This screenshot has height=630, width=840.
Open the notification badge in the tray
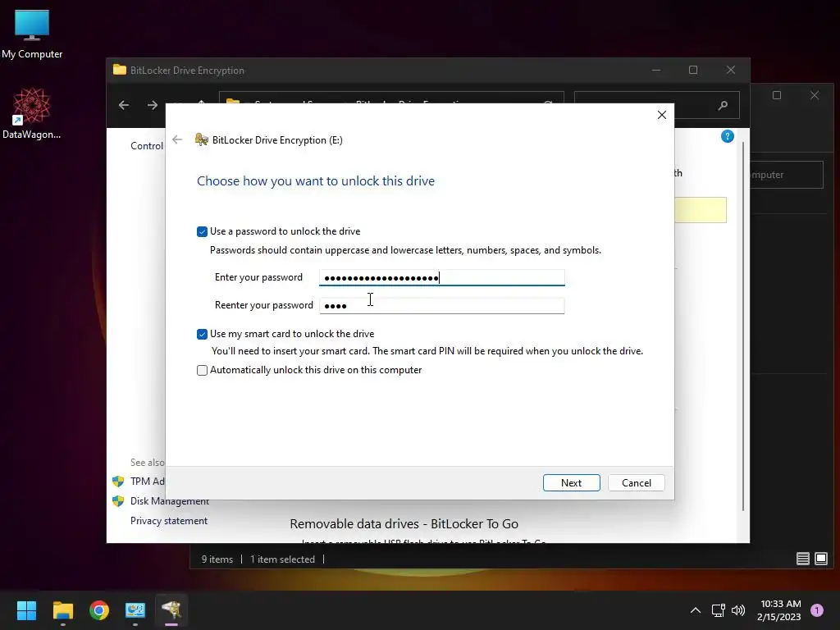coord(817,610)
